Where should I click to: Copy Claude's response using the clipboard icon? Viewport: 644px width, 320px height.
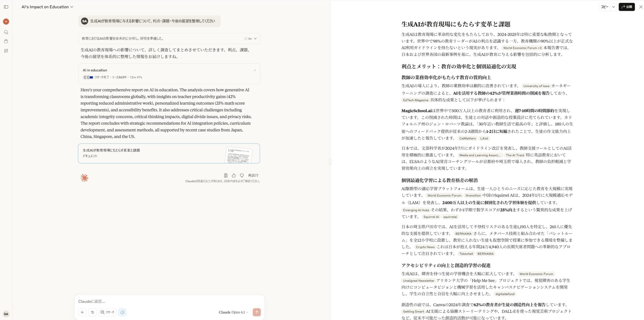click(x=226, y=175)
